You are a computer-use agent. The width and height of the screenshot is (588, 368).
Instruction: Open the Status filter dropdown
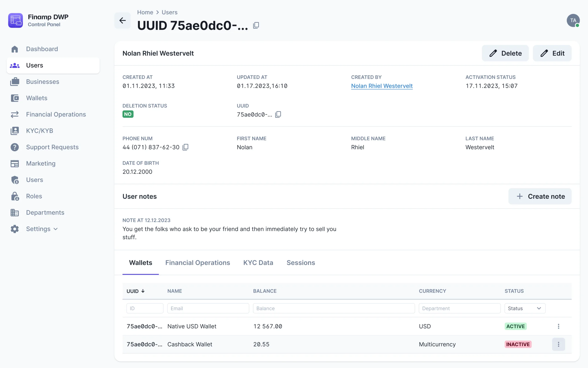click(x=525, y=308)
